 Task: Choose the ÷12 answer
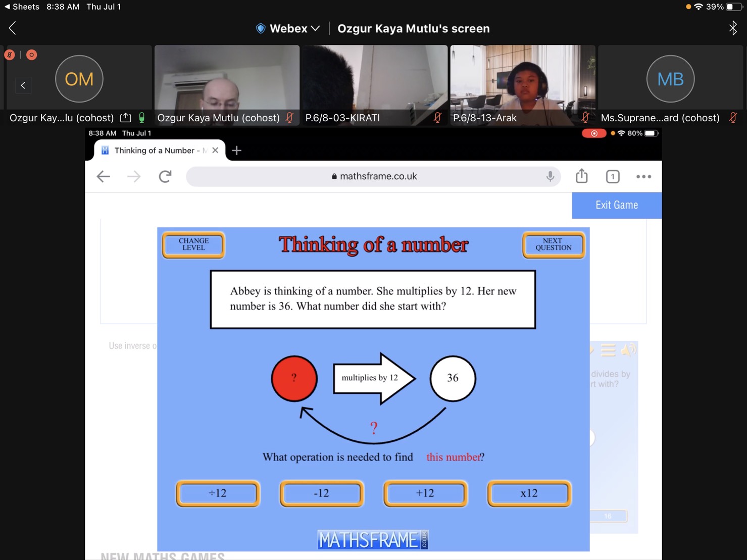click(x=218, y=493)
